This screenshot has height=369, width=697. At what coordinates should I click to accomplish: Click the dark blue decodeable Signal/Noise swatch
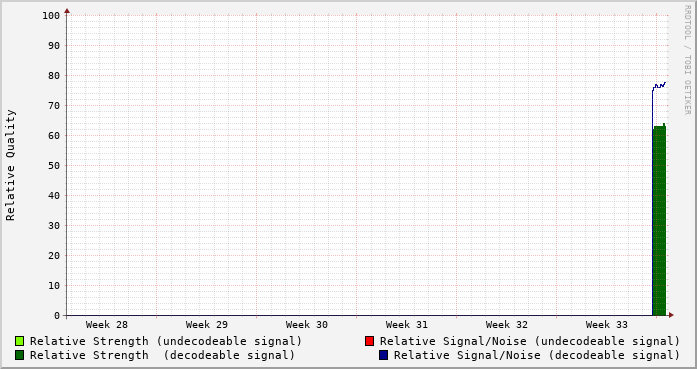[384, 355]
